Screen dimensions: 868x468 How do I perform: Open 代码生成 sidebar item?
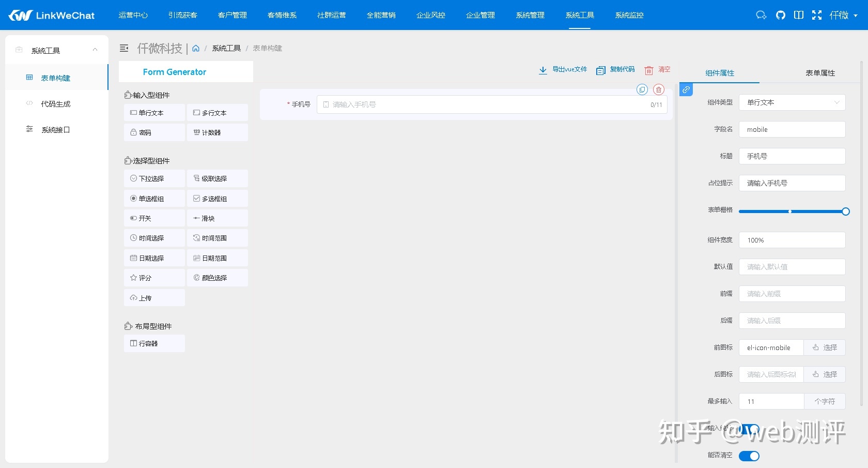point(57,103)
